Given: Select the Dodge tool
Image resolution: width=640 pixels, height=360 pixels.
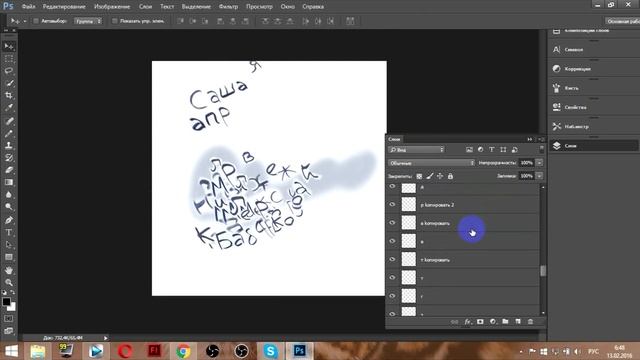Looking at the screenshot, I should (9, 207).
